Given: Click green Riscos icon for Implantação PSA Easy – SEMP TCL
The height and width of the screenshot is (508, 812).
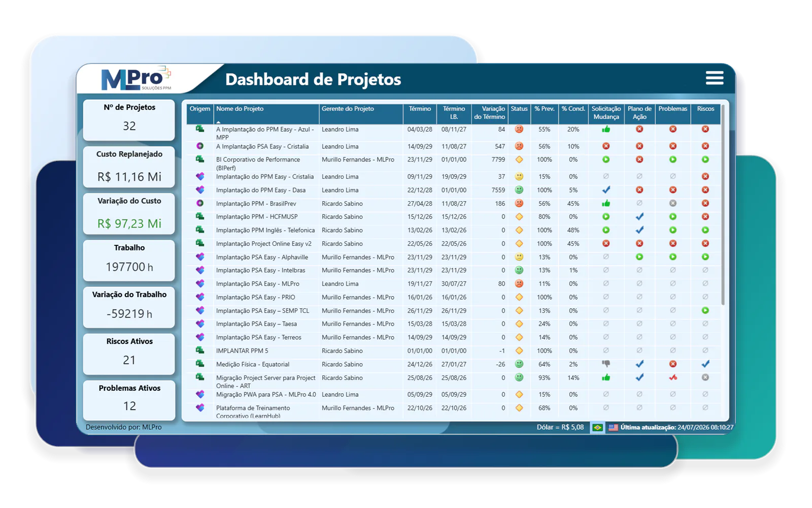Looking at the screenshot, I should tap(705, 310).
